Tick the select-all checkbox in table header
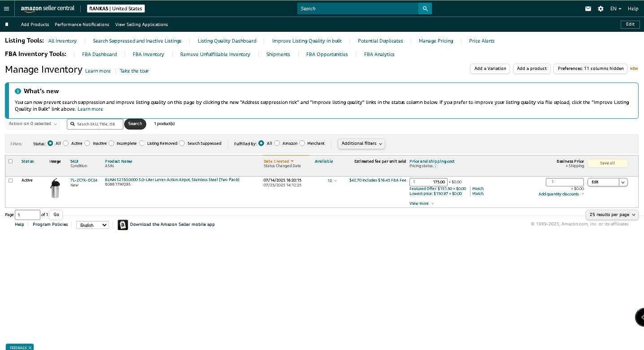 [x=11, y=161]
